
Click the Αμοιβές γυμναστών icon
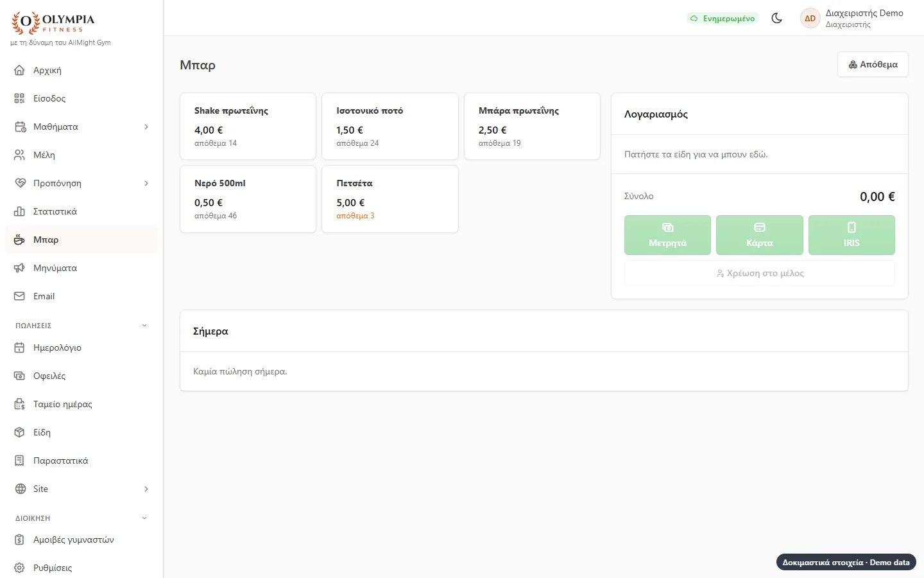tap(20, 539)
